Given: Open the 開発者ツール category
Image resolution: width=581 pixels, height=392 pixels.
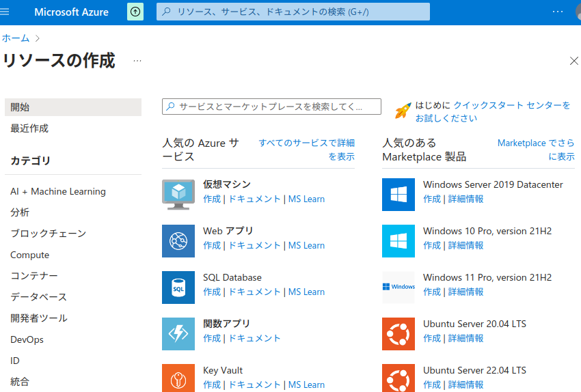Looking at the screenshot, I should pyautogui.click(x=39, y=318).
